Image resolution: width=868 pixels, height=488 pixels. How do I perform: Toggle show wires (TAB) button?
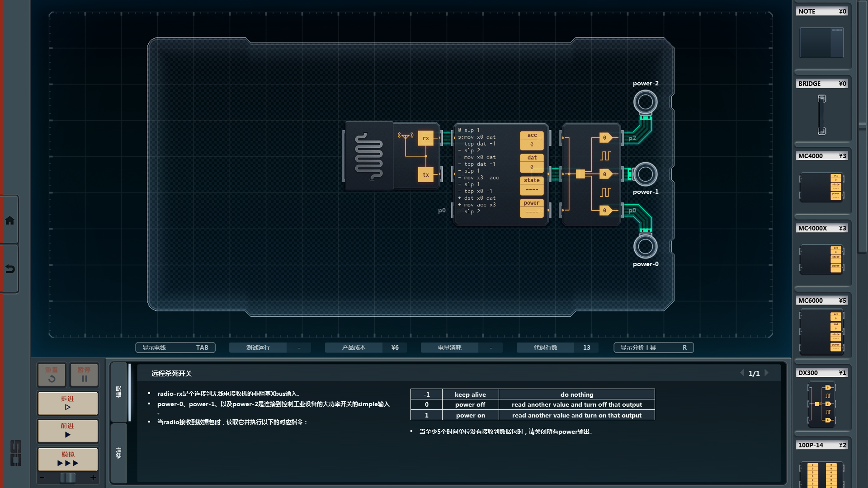(x=175, y=347)
